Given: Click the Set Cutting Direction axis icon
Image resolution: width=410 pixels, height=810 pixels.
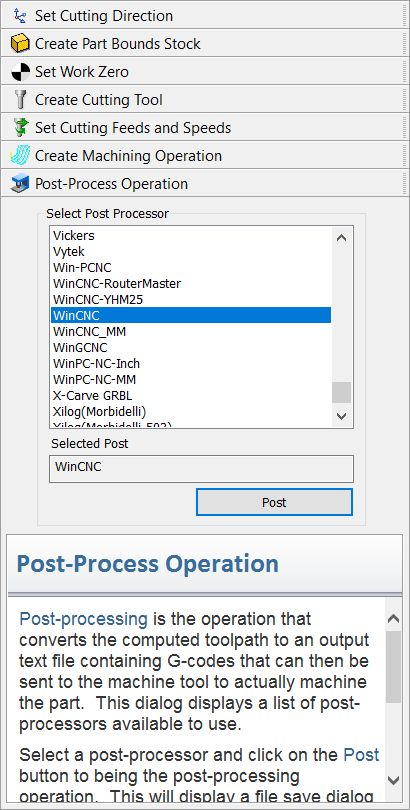Looking at the screenshot, I should 20,15.
